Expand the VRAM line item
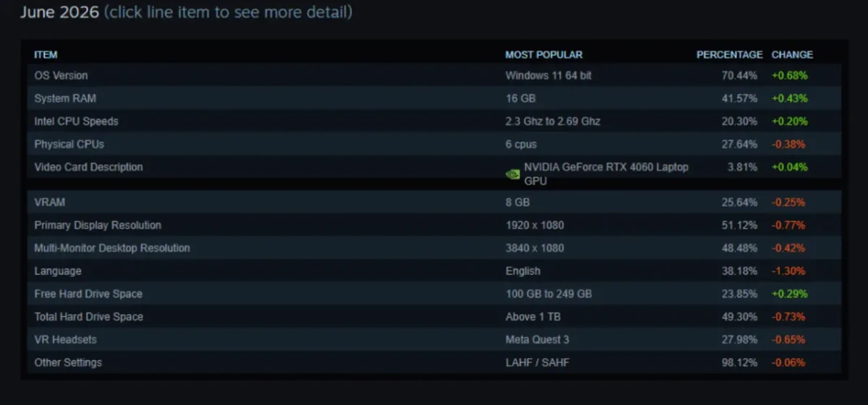 (x=434, y=202)
